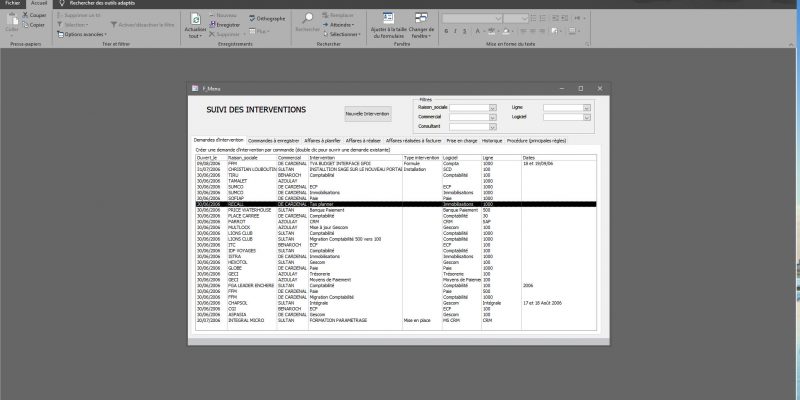Switch to Commandes à enregistrer tab
Image resolution: width=800 pixels, height=400 pixels.
pyautogui.click(x=273, y=140)
